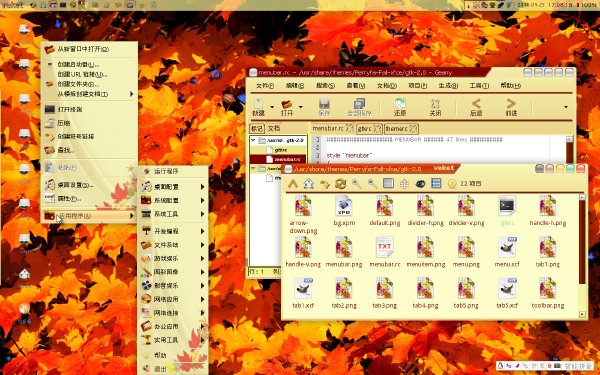Image resolution: width=600 pixels, height=375 pixels.
Task: Select run program (运行程序) in applications submenu
Action: [173, 171]
